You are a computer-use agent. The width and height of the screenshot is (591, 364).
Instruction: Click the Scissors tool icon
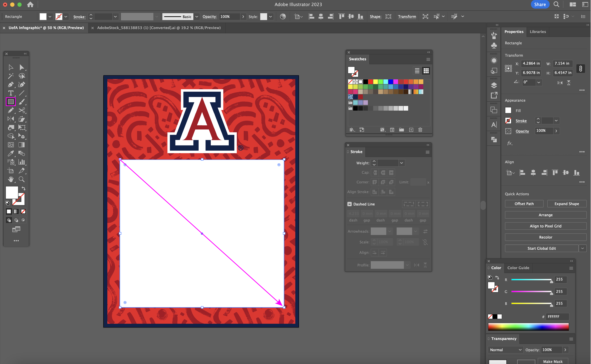tap(22, 111)
